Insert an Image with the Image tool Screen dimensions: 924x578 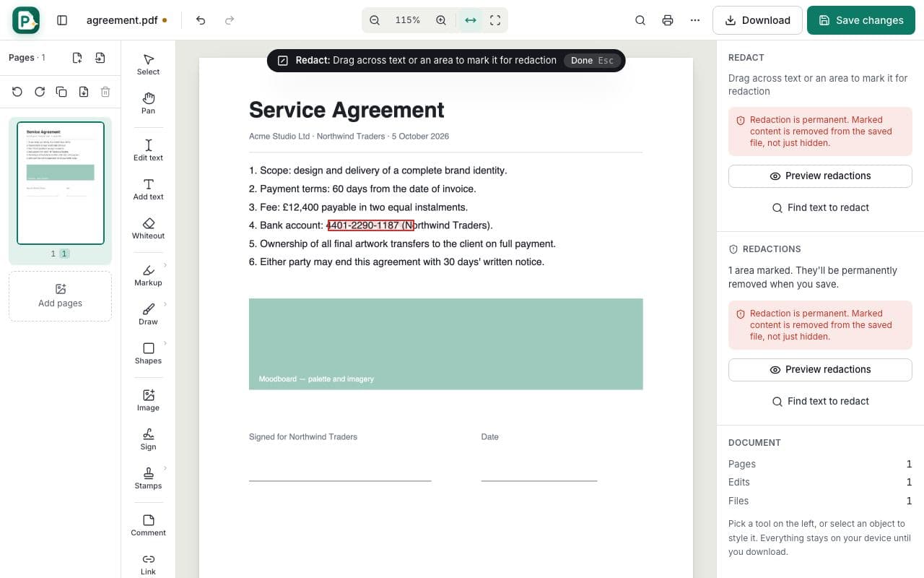[x=148, y=400]
